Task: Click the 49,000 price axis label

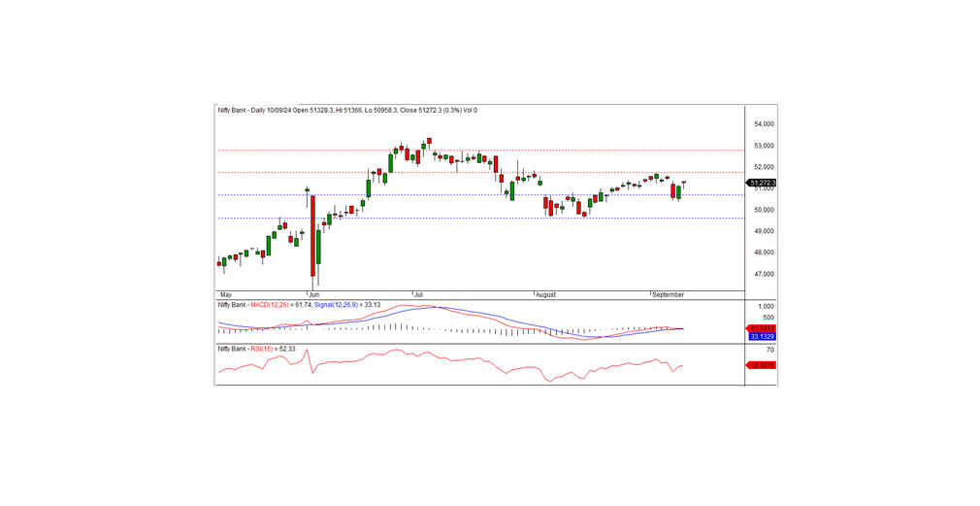Action: coord(764,231)
